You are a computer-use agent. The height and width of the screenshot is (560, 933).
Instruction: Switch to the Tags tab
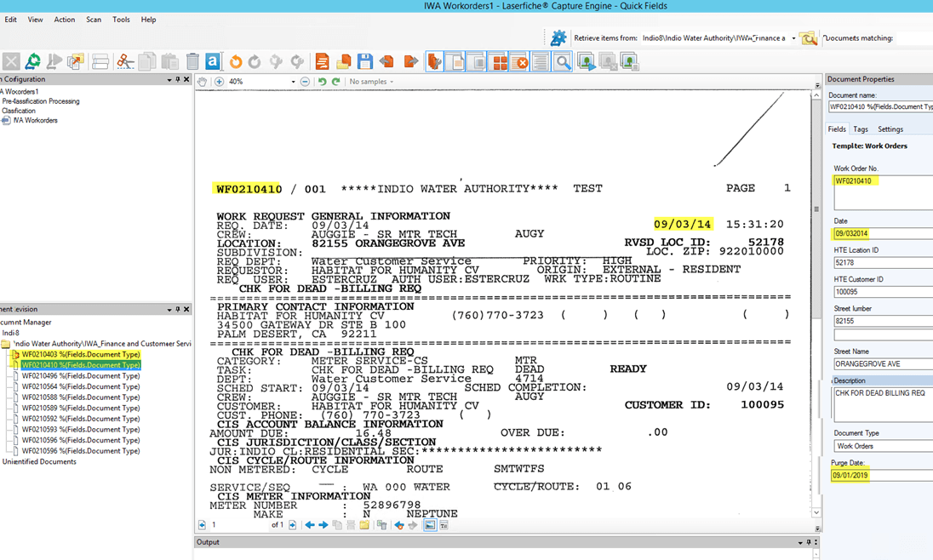click(x=861, y=129)
